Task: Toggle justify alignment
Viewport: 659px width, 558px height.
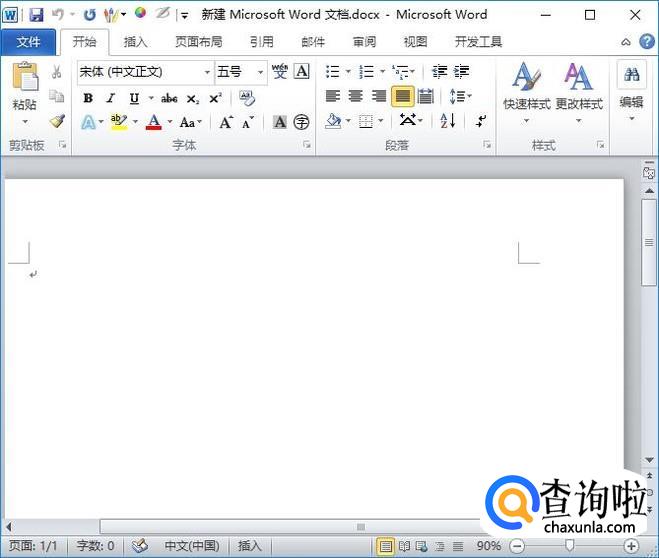Action: tap(403, 96)
